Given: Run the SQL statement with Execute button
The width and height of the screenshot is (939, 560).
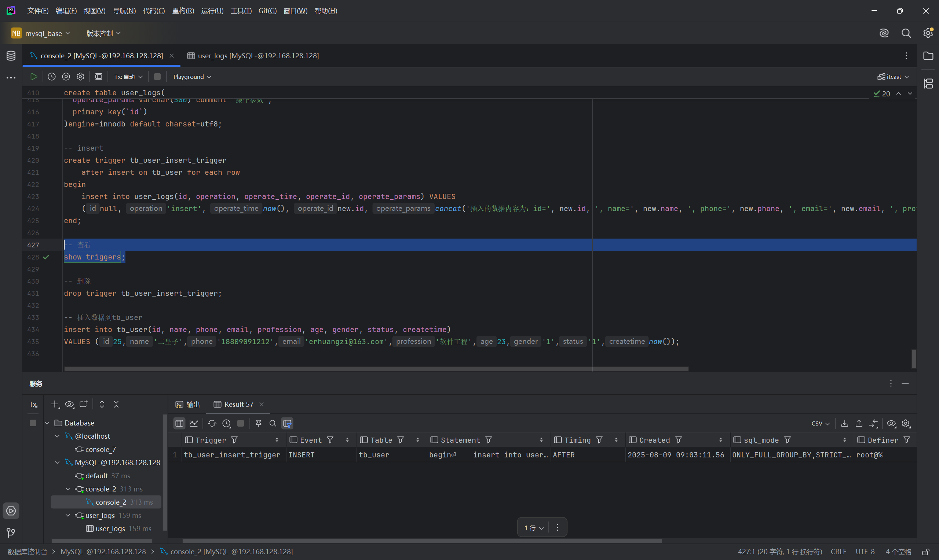Looking at the screenshot, I should coord(34,77).
